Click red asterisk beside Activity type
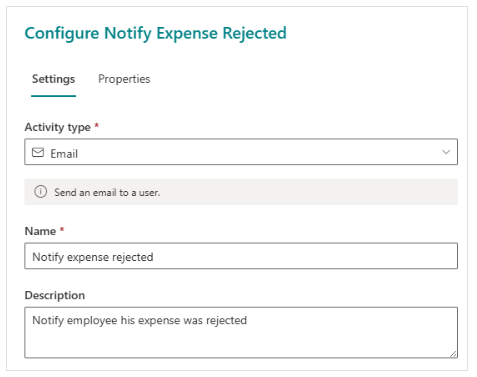Screen dimensions: 477x377 96,125
